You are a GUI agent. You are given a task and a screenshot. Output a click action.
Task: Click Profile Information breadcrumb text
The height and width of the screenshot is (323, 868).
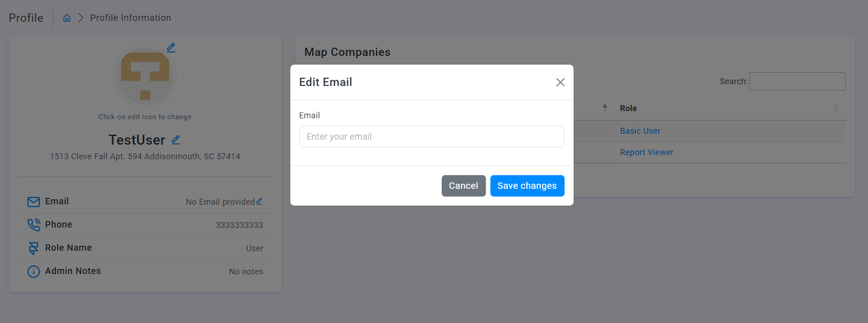(x=130, y=18)
